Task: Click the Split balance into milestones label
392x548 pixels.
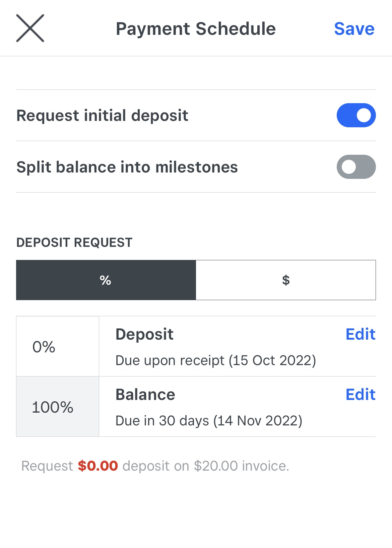Action: pyautogui.click(x=127, y=167)
